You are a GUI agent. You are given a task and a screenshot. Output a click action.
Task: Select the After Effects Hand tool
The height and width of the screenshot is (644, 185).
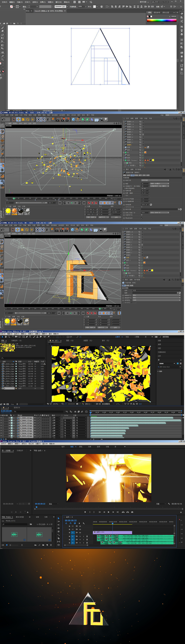point(5,337)
